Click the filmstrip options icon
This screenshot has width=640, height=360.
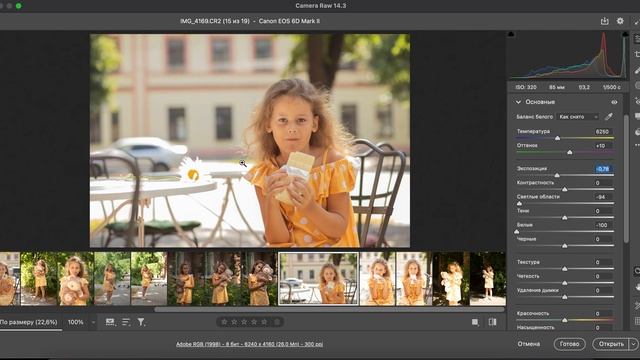(x=110, y=322)
